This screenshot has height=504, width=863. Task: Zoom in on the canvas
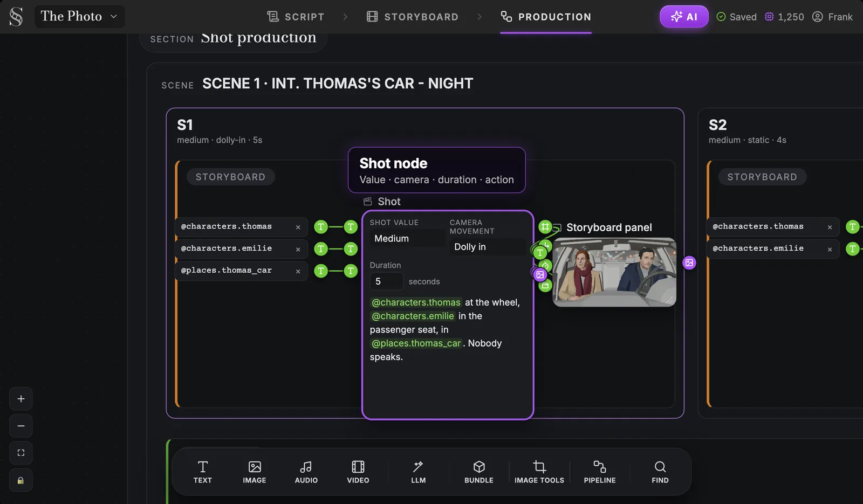tap(21, 399)
